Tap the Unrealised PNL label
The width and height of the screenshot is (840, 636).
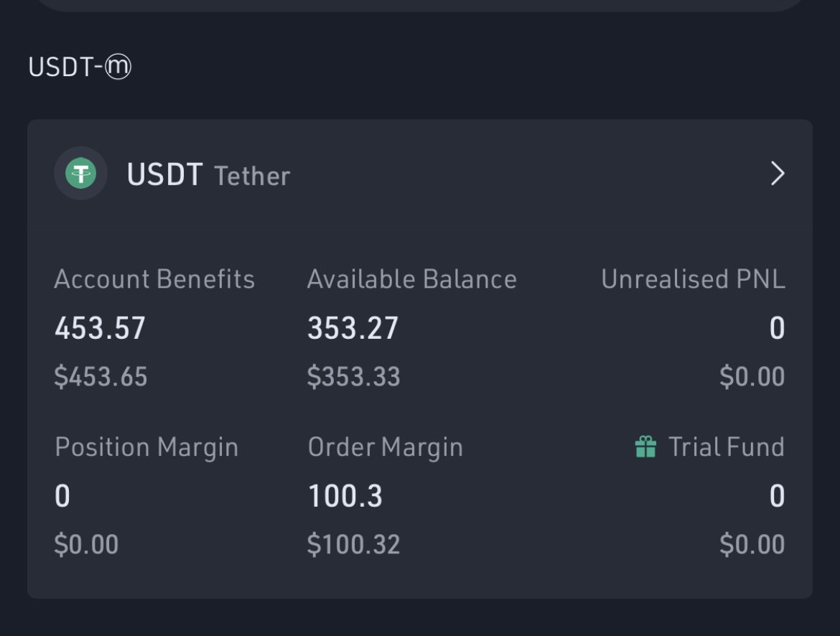694,279
